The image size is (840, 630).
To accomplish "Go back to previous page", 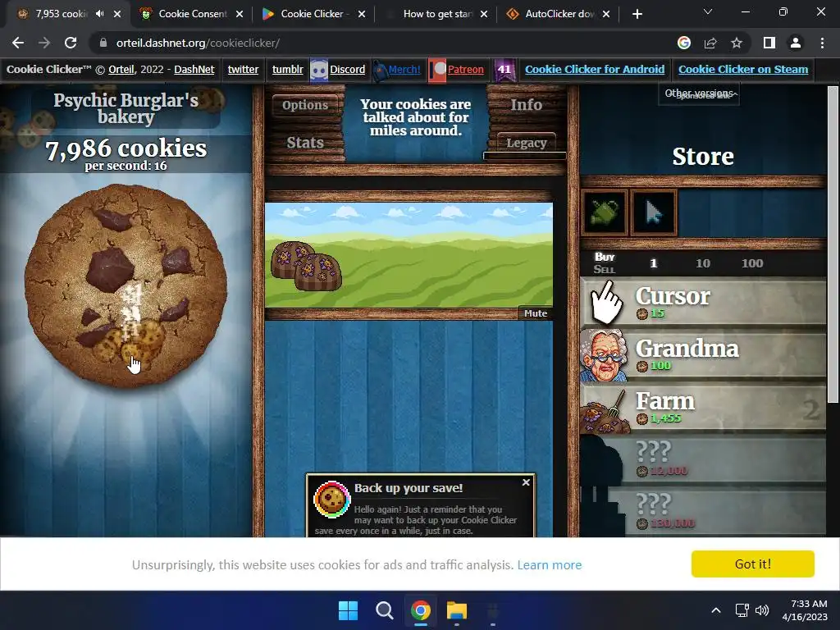I will pos(18,43).
